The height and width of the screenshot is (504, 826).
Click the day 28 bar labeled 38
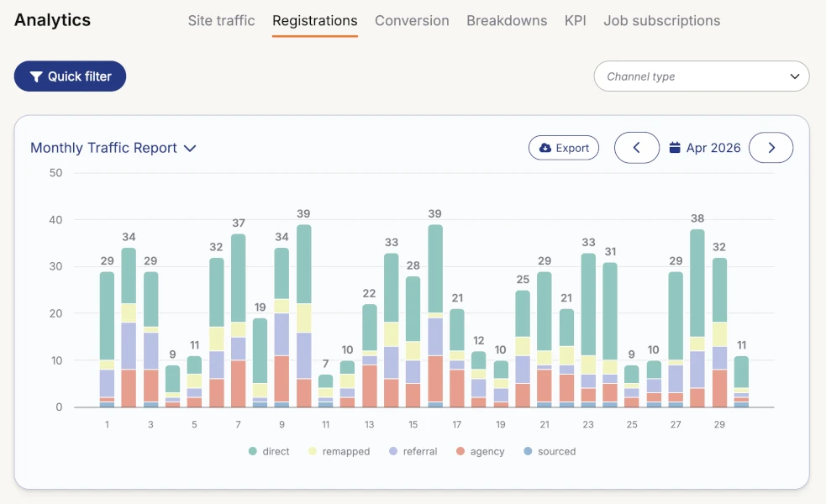coord(697,318)
